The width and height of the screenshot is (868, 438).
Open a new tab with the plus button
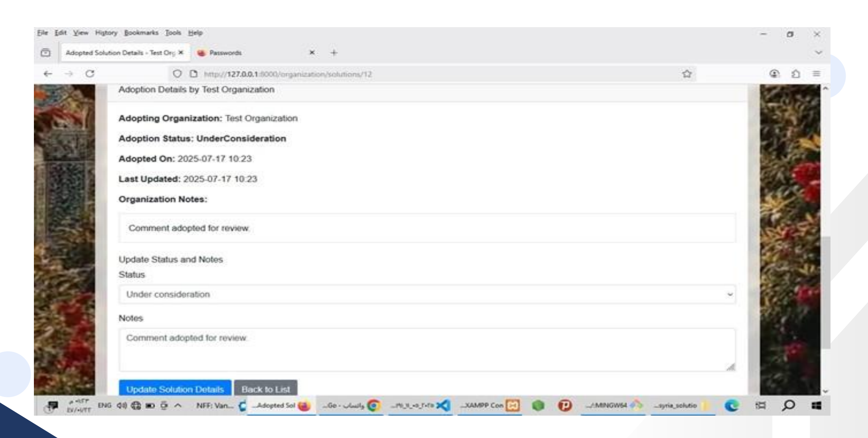pyautogui.click(x=334, y=53)
